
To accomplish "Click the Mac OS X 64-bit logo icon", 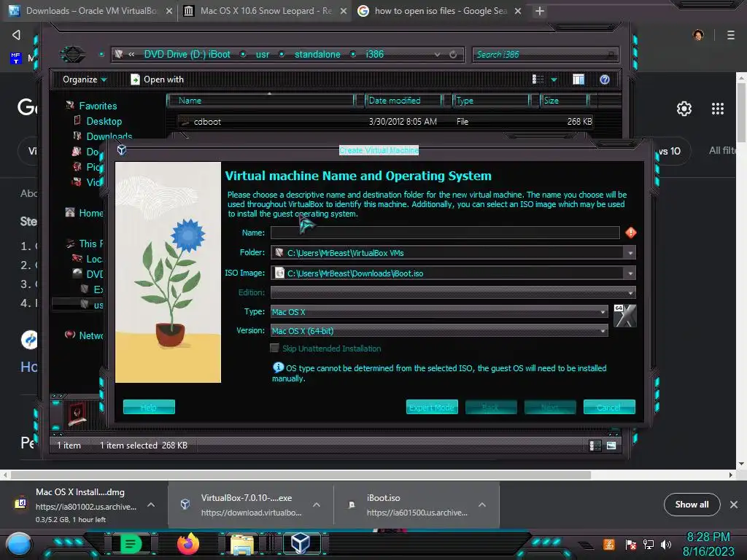I will tap(624, 316).
